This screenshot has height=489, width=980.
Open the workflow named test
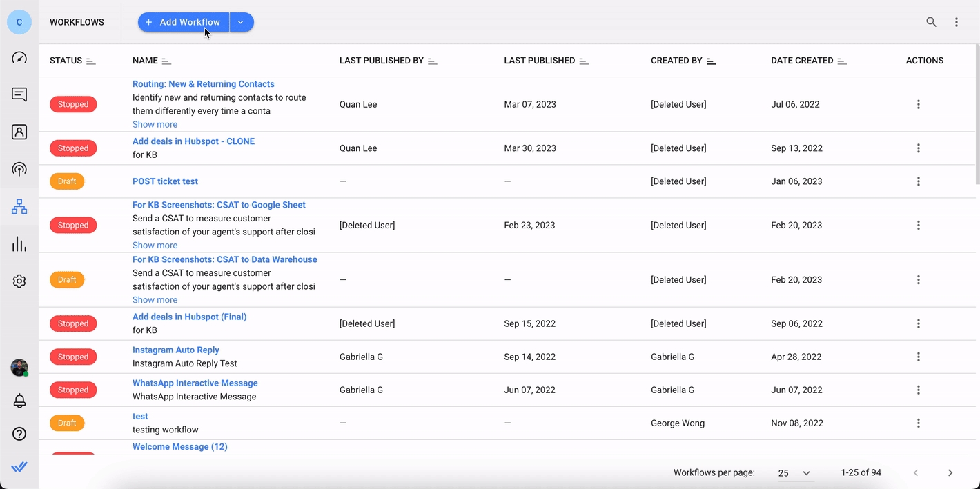[140, 416]
